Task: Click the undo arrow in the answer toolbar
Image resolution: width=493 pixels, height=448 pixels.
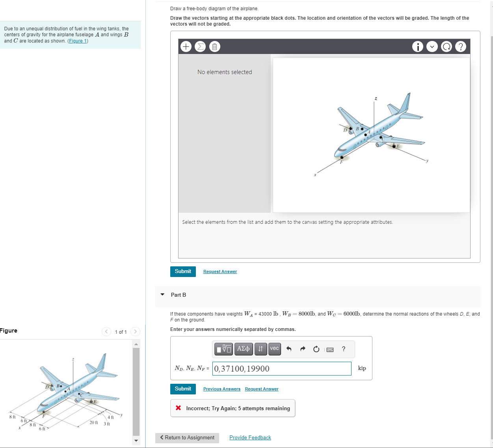Action: click(288, 349)
